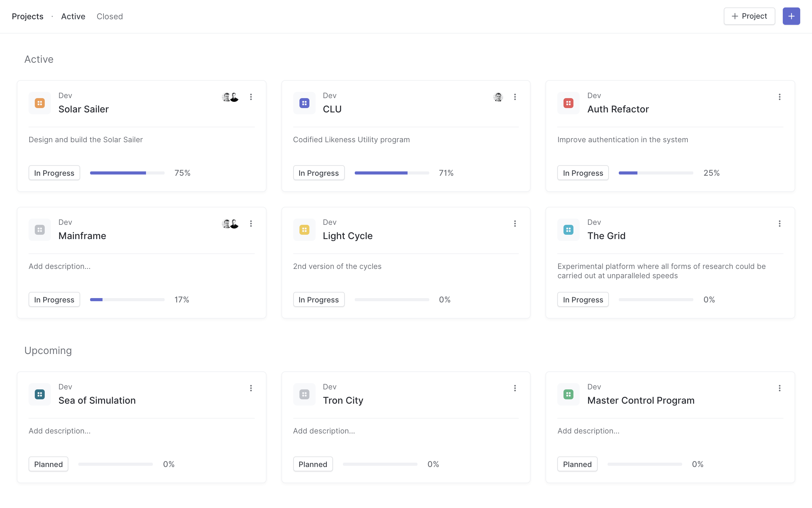Select the Solar Sailer project icon
812x508 pixels.
coord(39,103)
